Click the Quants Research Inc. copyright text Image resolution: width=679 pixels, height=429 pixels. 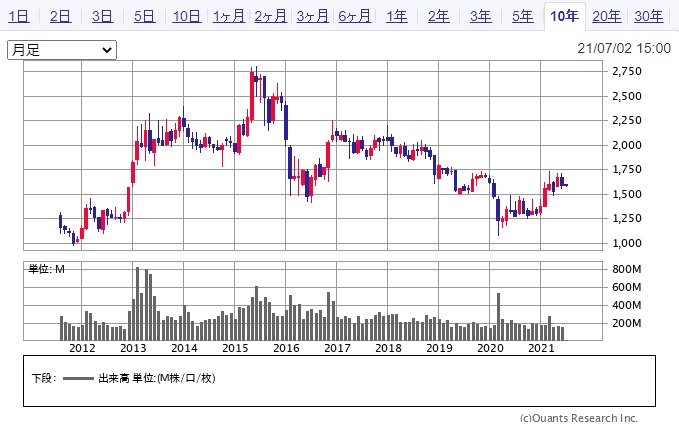579,418
